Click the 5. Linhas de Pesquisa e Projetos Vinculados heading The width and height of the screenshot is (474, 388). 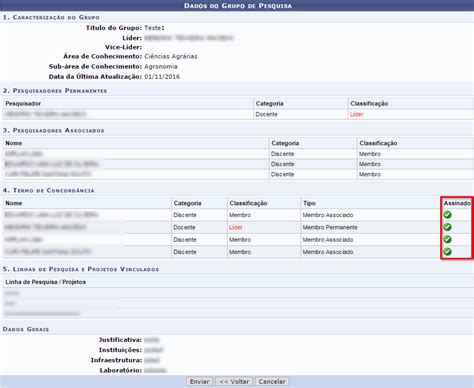(81, 269)
